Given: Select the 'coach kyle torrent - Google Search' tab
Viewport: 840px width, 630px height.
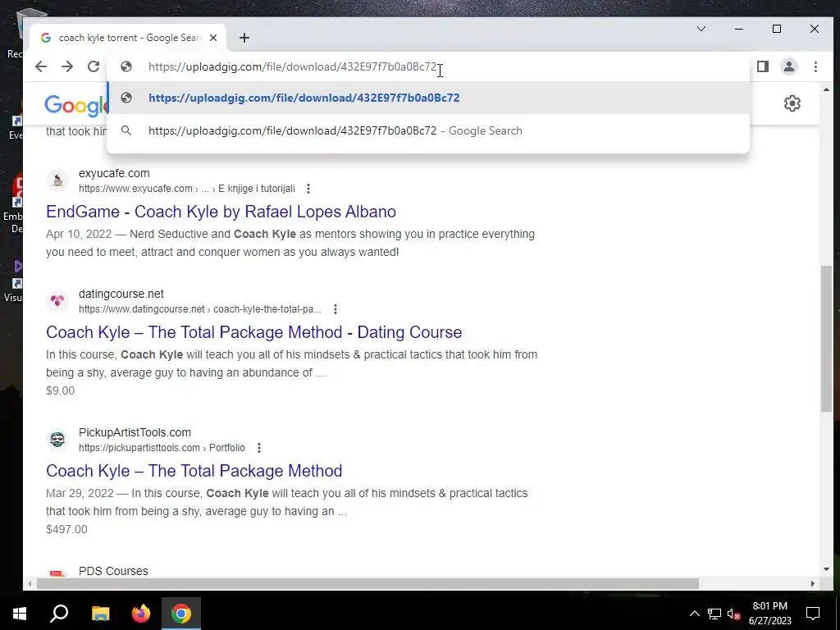Looking at the screenshot, I should click(128, 38).
